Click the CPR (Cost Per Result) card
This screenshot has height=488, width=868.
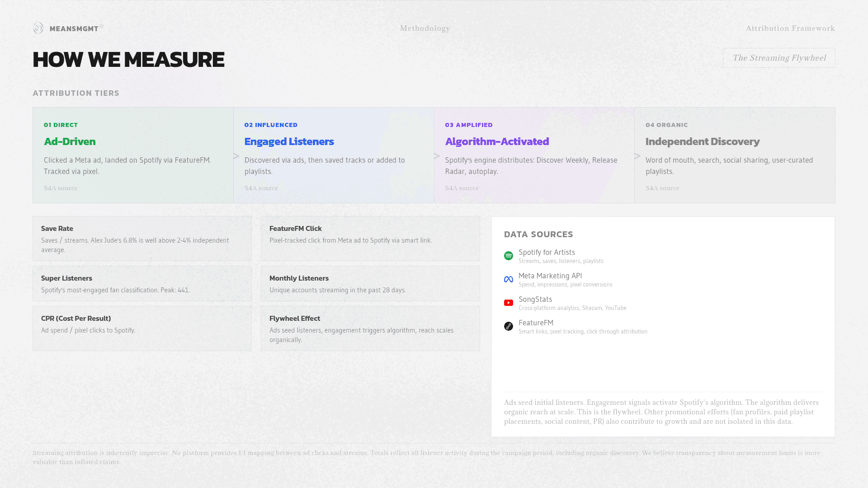[x=142, y=328]
